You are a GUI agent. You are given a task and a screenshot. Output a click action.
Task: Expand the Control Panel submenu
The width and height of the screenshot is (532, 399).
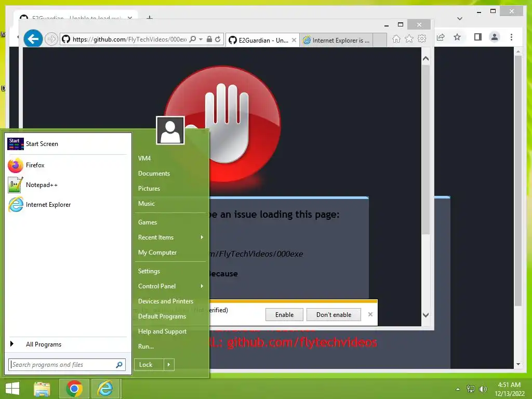170,286
